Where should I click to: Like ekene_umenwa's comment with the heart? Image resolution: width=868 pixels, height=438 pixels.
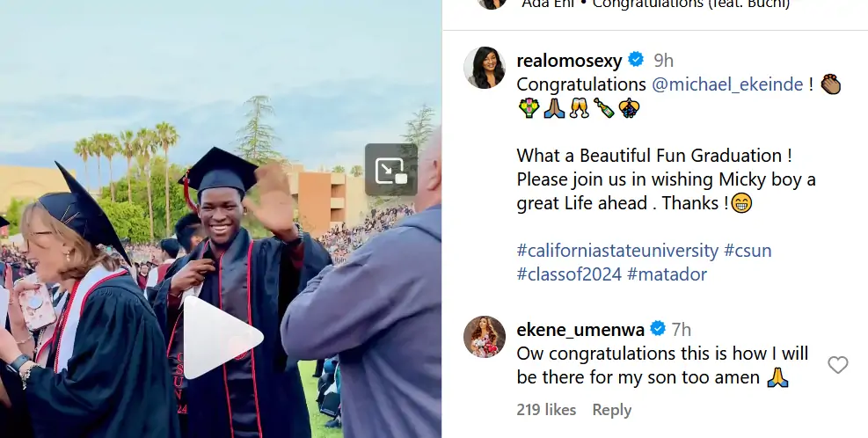tap(838, 365)
